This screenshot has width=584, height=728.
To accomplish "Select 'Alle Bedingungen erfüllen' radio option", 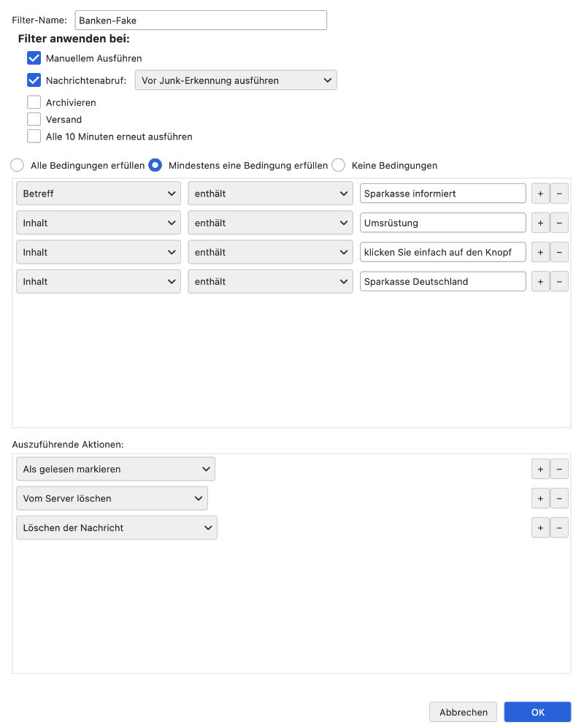I will click(18, 165).
